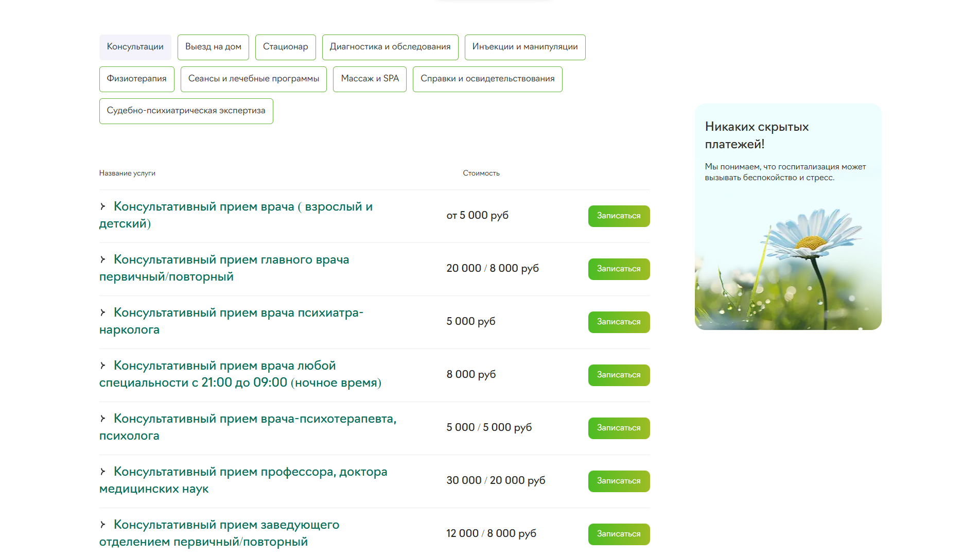Open the ночное время consultation title

240,374
